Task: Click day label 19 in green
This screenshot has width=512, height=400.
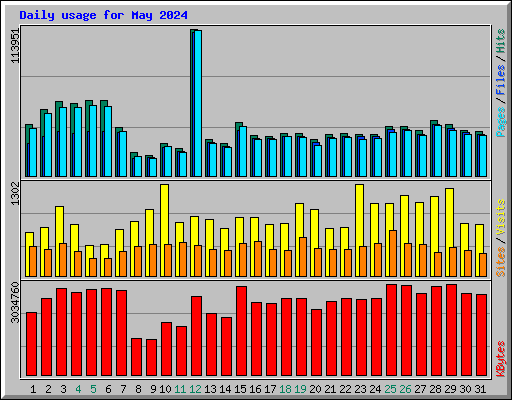Action: [300, 389]
